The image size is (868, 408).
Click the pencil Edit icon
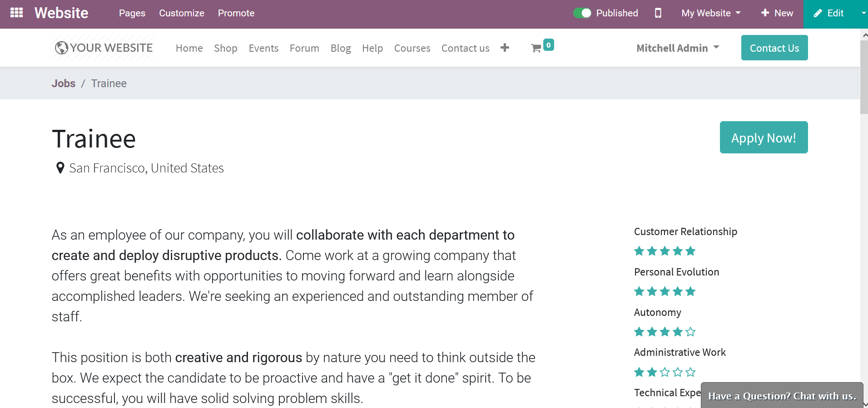coord(818,14)
